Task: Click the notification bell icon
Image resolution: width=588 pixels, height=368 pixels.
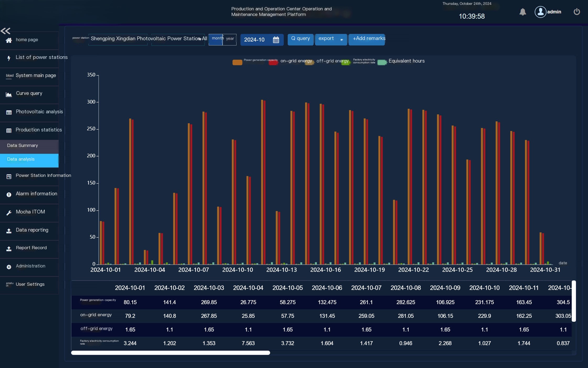Action: (523, 12)
